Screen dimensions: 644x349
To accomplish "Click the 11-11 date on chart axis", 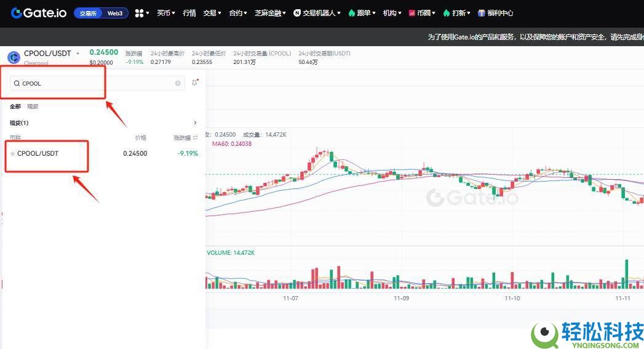I will click(622, 299).
